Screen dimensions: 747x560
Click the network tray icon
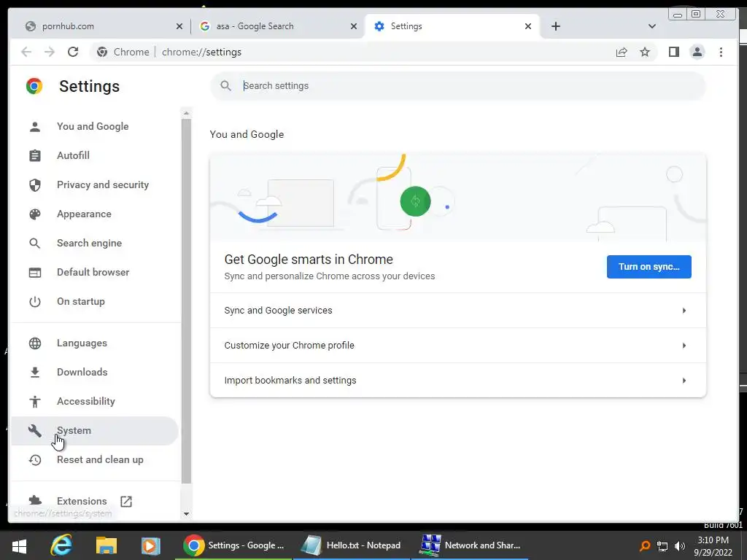point(662,545)
